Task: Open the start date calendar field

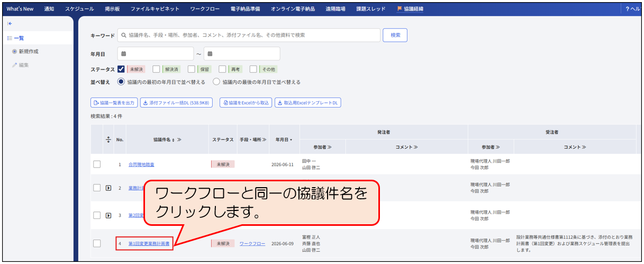Action: (x=156, y=54)
